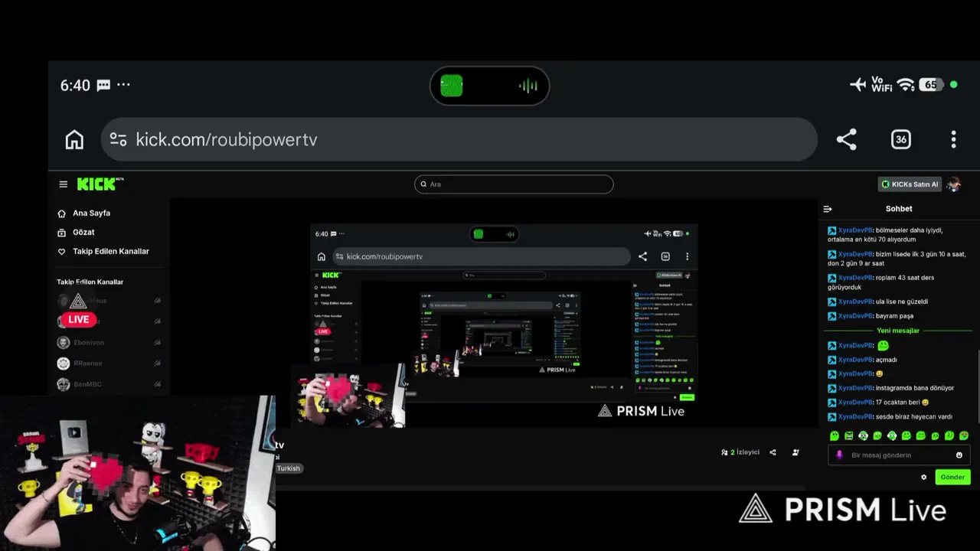Click username on the bayram paşa message

[855, 316]
